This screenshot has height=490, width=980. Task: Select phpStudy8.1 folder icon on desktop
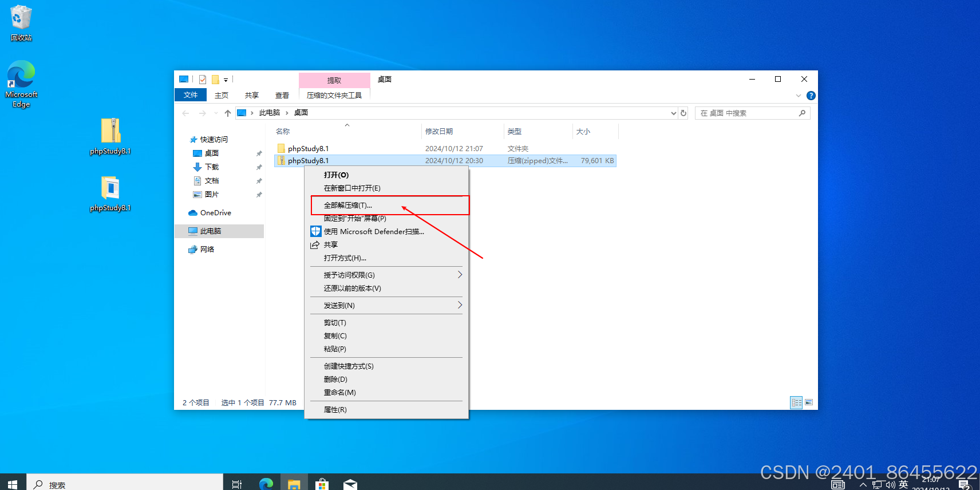click(110, 193)
